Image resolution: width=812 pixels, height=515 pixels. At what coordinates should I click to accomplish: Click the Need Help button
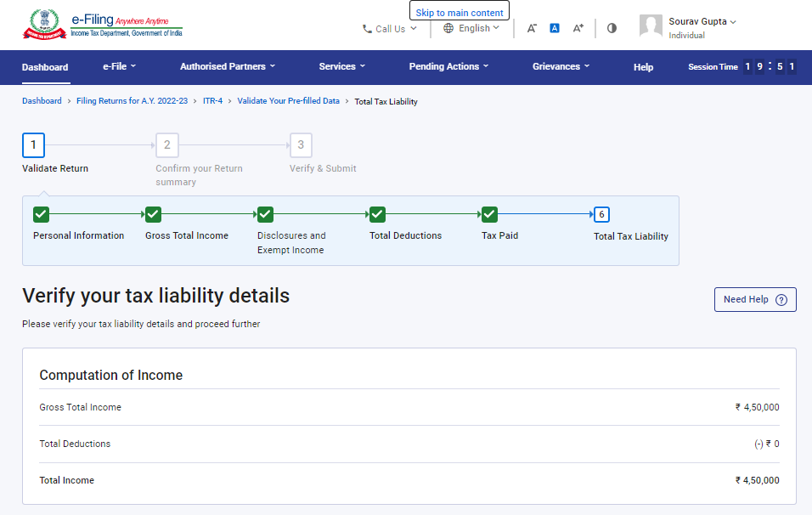tap(755, 299)
